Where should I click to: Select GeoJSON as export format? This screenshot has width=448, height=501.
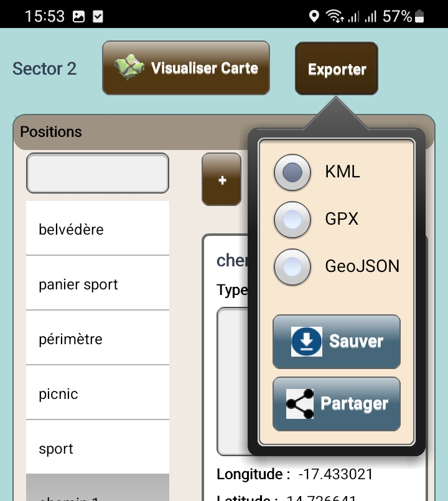(292, 266)
